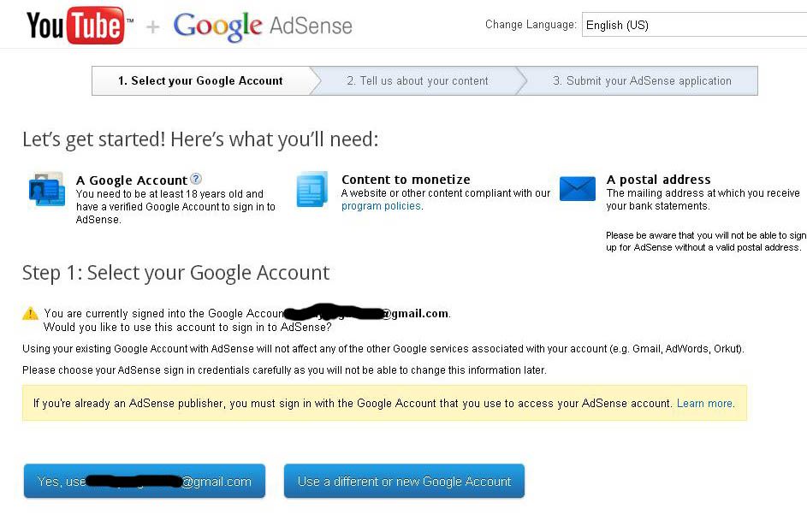Go to step 3. Submit your AdSense application

click(642, 80)
